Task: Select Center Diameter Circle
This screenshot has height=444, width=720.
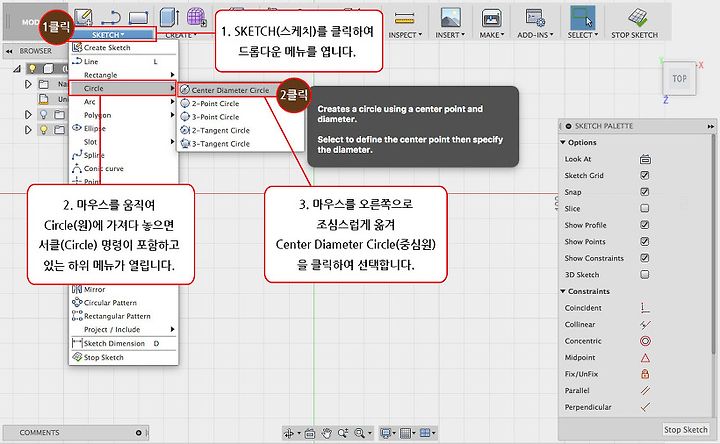Action: [x=230, y=90]
